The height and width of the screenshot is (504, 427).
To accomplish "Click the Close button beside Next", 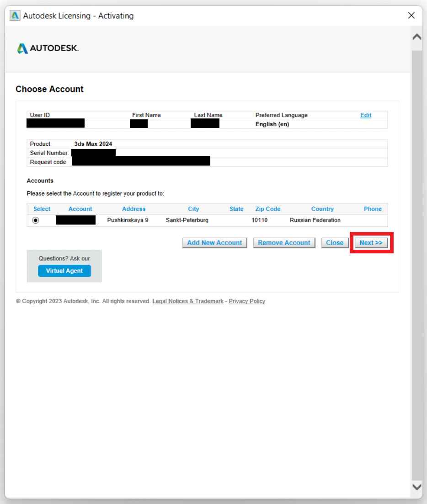I will [335, 243].
